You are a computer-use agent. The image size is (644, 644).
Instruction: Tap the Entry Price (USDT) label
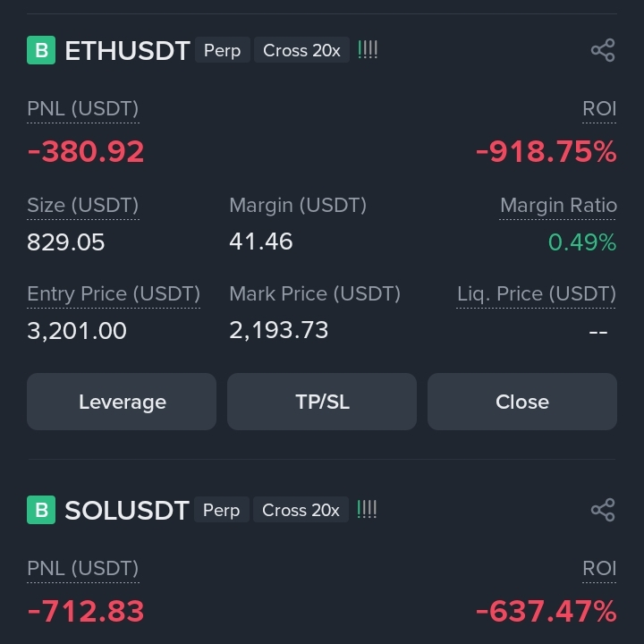tap(114, 294)
